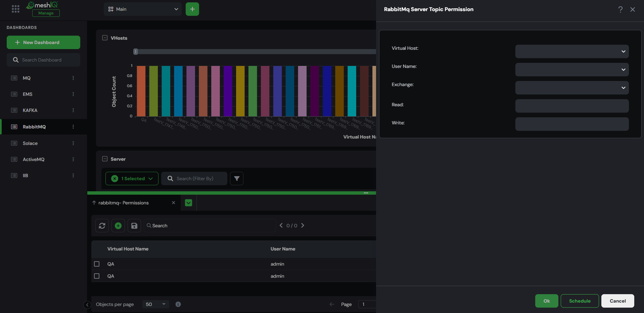Go to previous page arrow
Viewport: 644px width, 313px height.
point(332,304)
